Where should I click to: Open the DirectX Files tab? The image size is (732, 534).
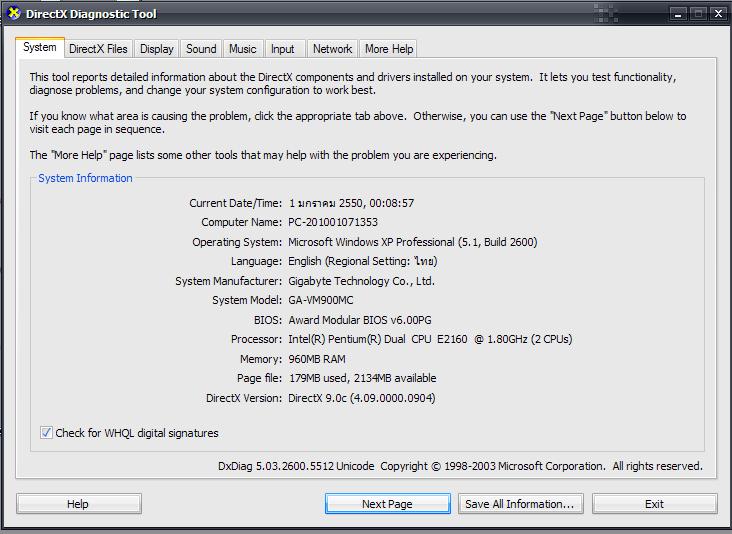point(98,49)
